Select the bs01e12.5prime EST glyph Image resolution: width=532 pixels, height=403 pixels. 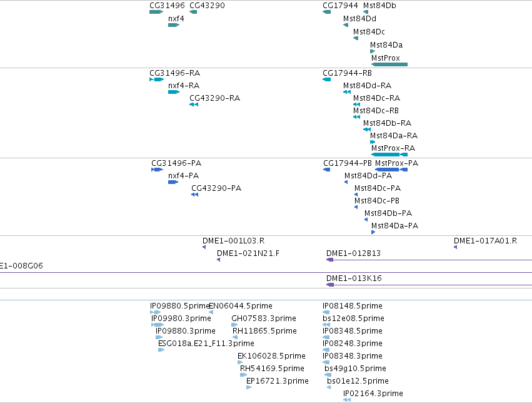[x=329, y=388]
